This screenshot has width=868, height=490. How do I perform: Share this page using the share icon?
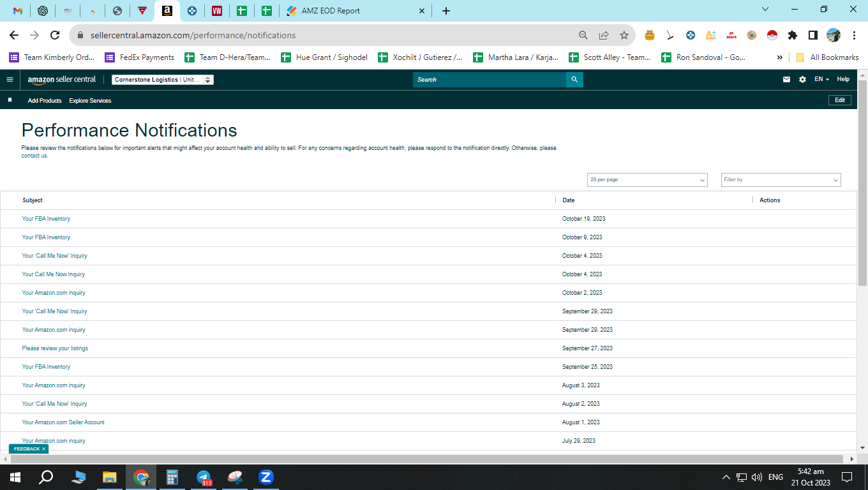[604, 35]
